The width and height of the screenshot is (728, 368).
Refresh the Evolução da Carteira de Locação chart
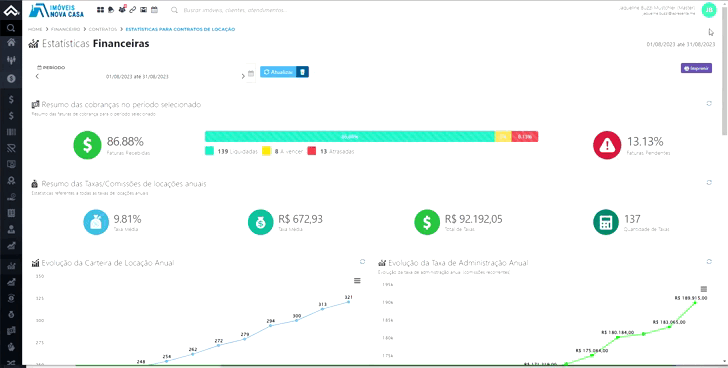[x=363, y=262]
